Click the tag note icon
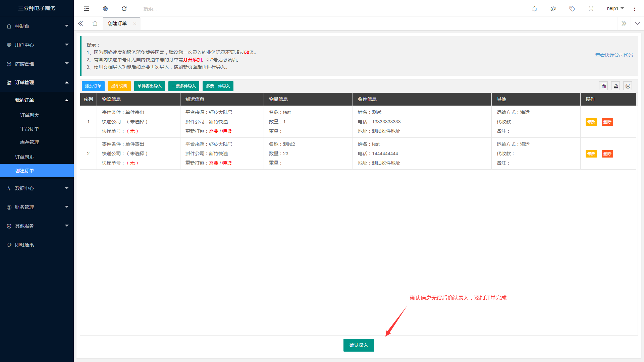This screenshot has height=362, width=644. click(x=572, y=9)
